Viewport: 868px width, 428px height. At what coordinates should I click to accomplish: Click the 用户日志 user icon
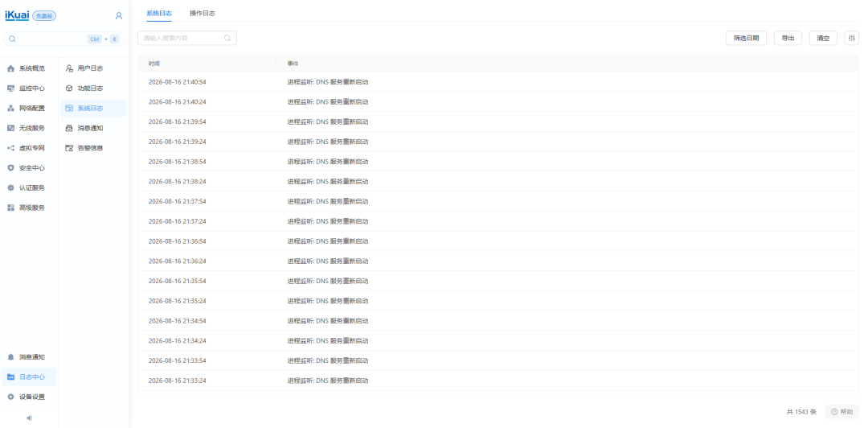click(x=69, y=68)
